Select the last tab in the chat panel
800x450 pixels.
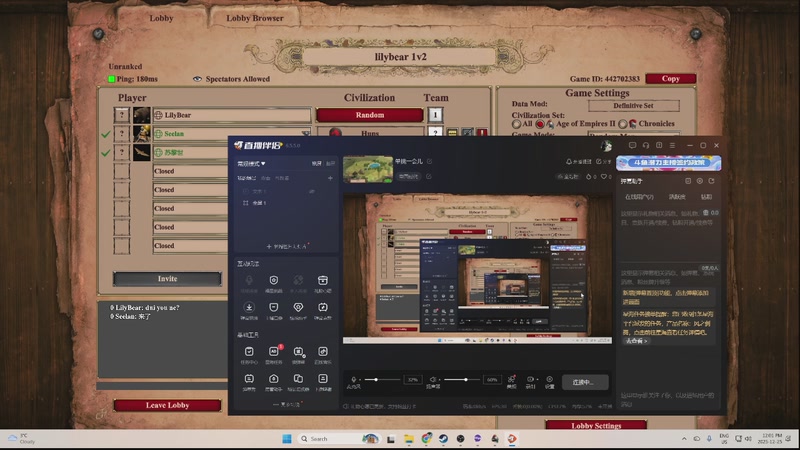click(x=706, y=197)
